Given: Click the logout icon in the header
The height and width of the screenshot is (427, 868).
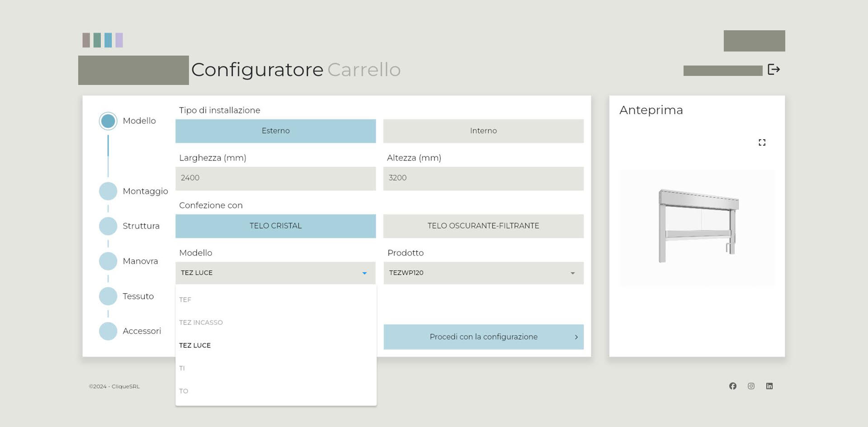Looking at the screenshot, I should [774, 70].
